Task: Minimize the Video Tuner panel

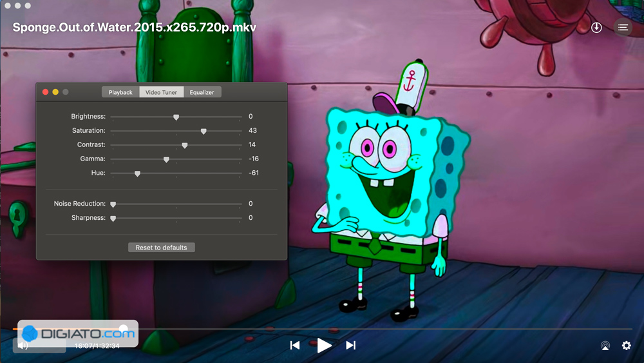Action: [x=55, y=92]
